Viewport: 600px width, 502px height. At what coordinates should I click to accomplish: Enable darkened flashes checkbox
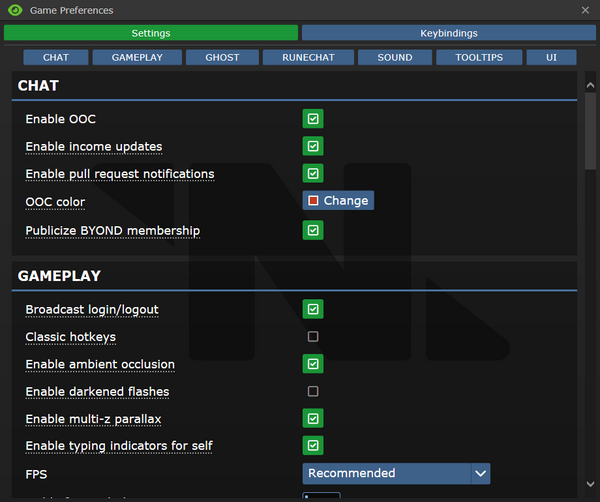tap(313, 391)
